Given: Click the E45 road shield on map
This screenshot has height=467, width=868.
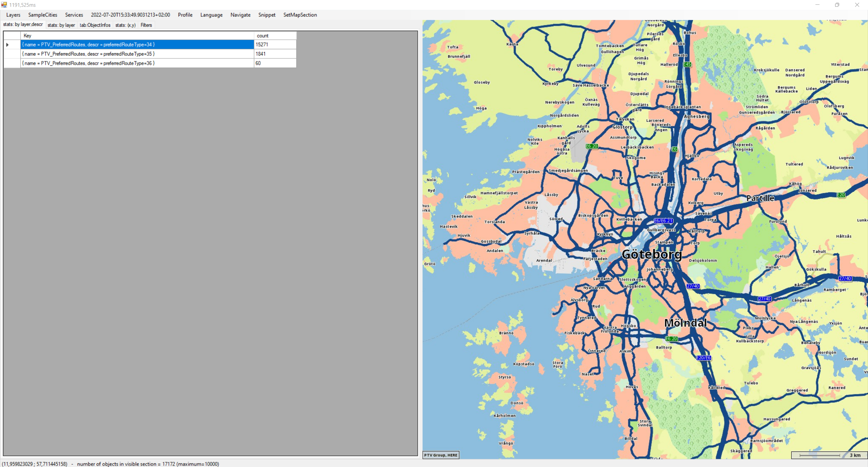Looking at the screenshot, I should pos(687,64).
